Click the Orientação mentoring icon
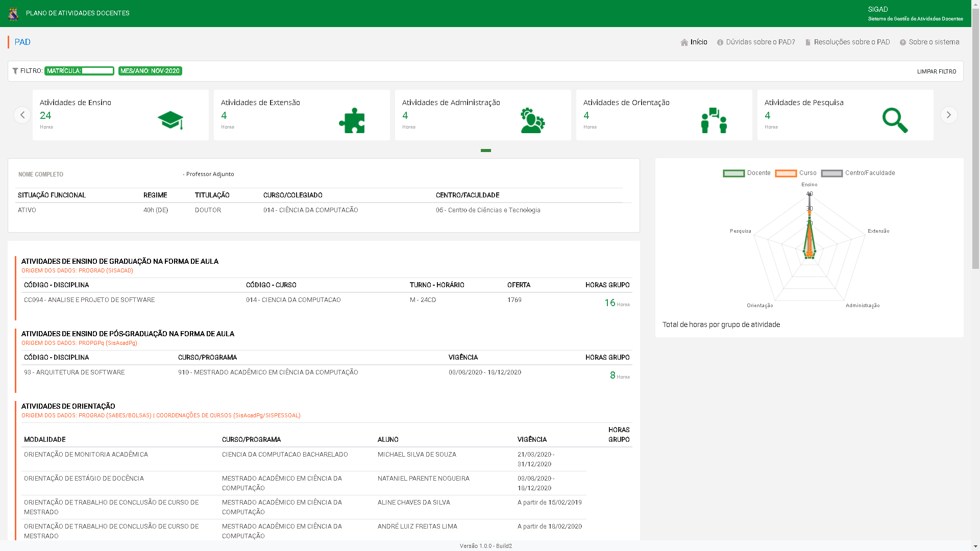The width and height of the screenshot is (980, 551). [x=714, y=120]
